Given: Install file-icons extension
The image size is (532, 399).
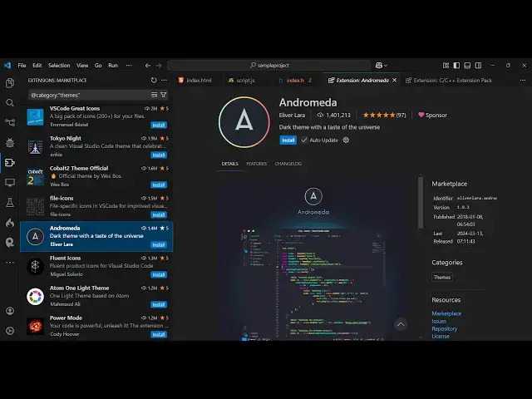Looking at the screenshot, I should [159, 214].
